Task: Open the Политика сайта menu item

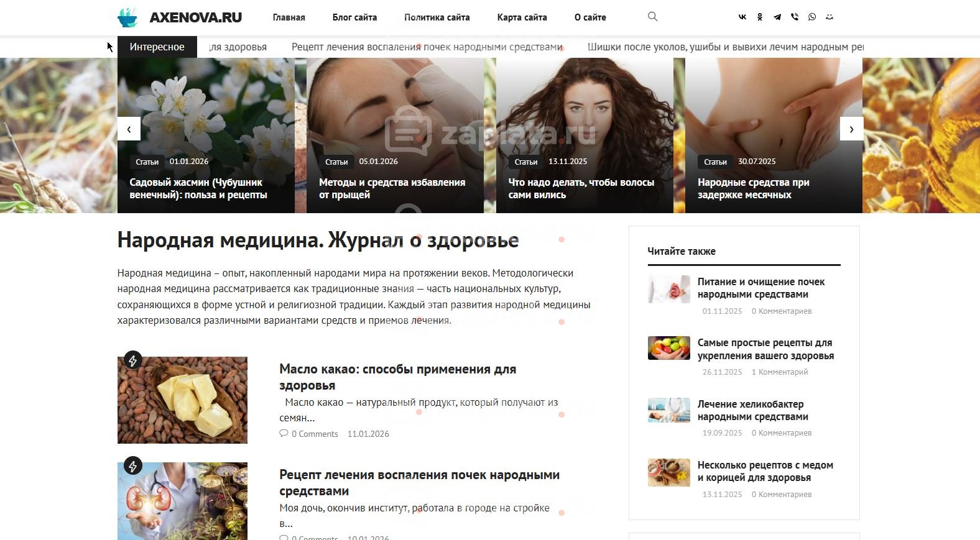Action: point(437,17)
